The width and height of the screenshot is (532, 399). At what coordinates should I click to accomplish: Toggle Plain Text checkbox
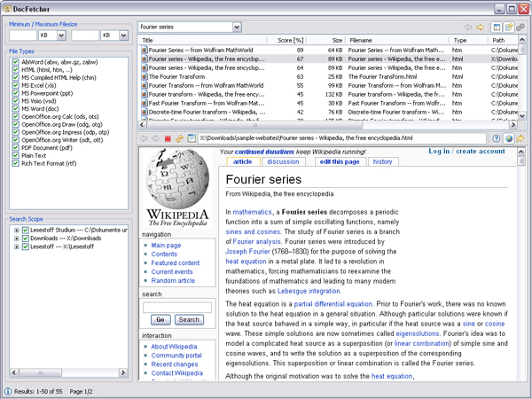pos(15,156)
